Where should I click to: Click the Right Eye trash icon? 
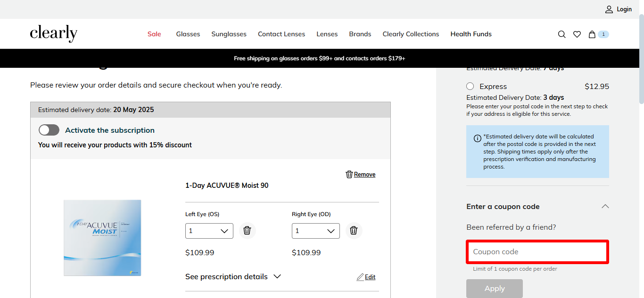point(354,231)
